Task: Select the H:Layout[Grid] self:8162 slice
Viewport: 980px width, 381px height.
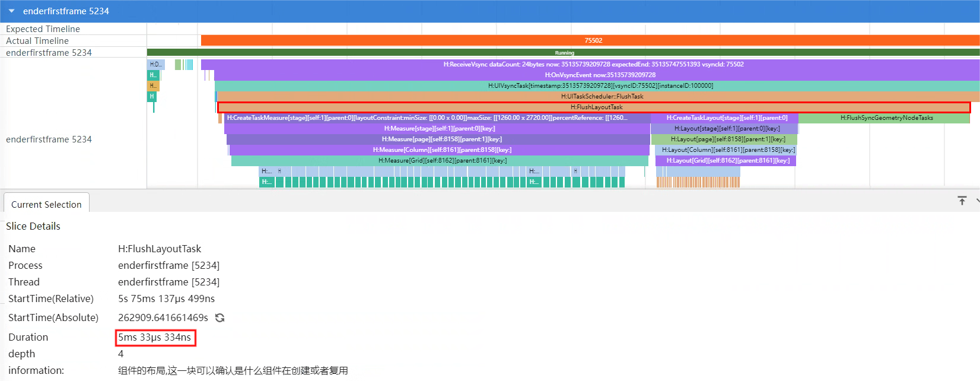Action: point(726,160)
